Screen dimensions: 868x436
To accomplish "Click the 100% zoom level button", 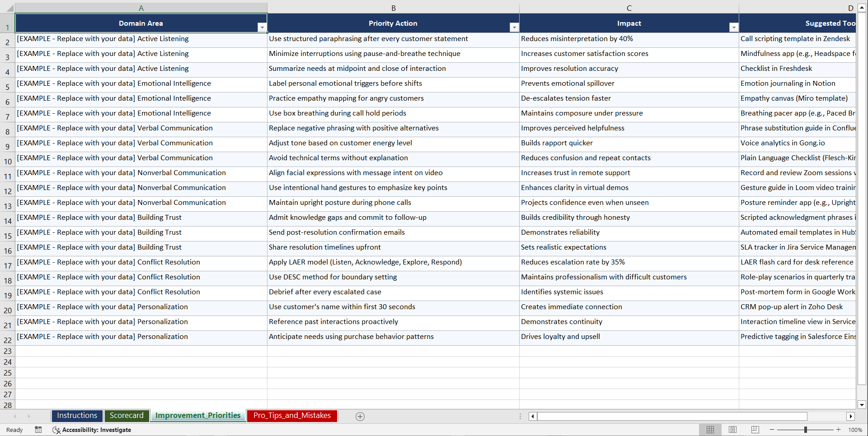I will click(x=855, y=430).
